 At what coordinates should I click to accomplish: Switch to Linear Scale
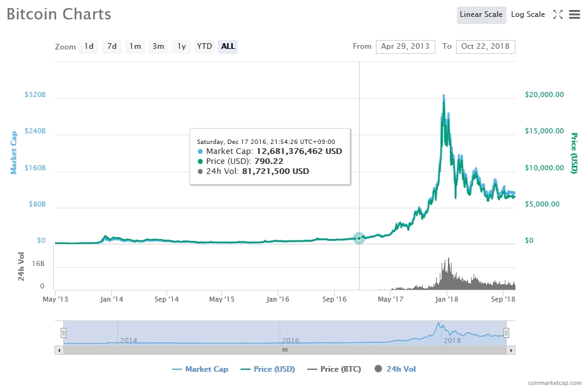coord(481,14)
